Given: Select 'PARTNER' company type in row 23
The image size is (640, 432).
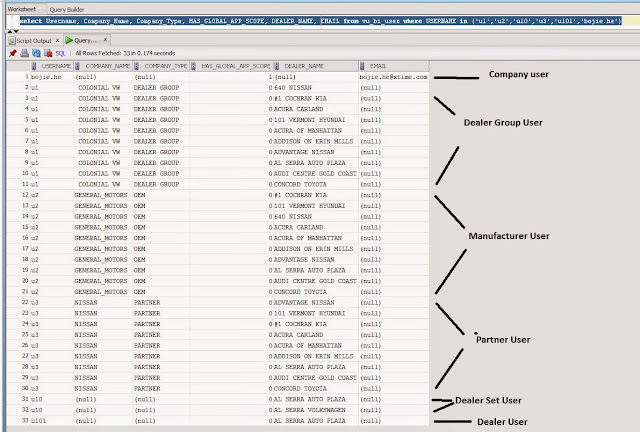Looking at the screenshot, I should tap(161, 313).
